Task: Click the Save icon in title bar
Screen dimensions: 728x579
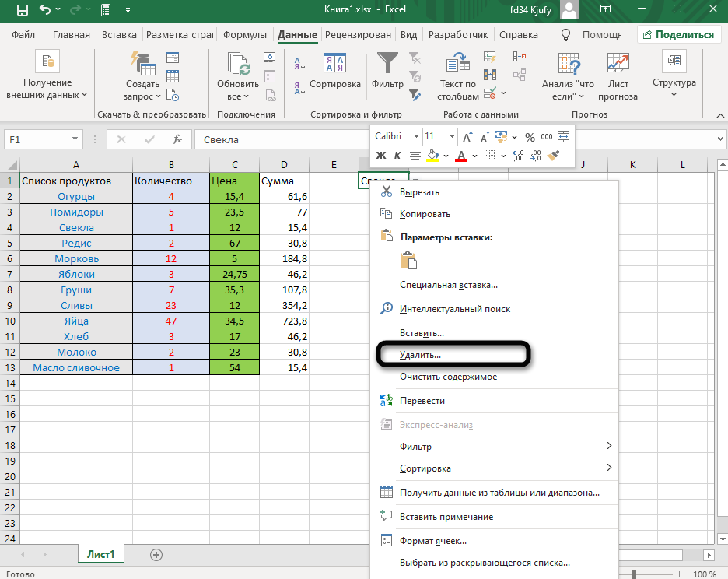Action: [x=22, y=11]
